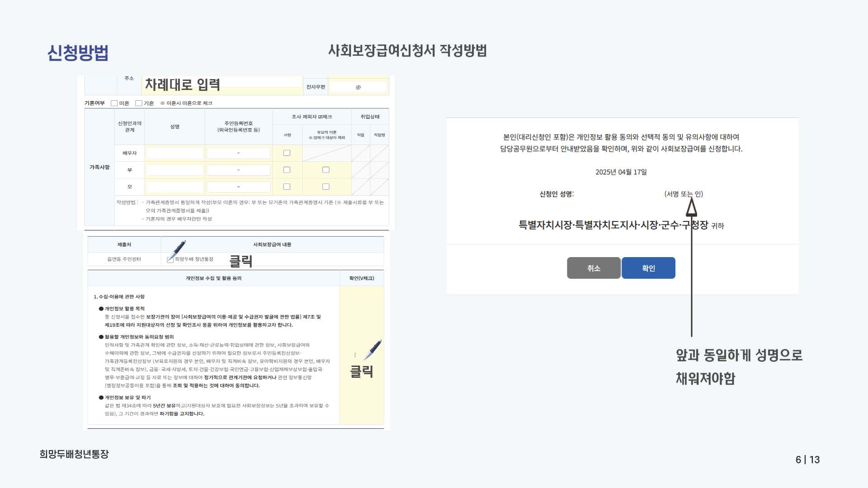The image size is (868, 488).
Task: Check the 미혼 checkbox
Action: pyautogui.click(x=114, y=103)
